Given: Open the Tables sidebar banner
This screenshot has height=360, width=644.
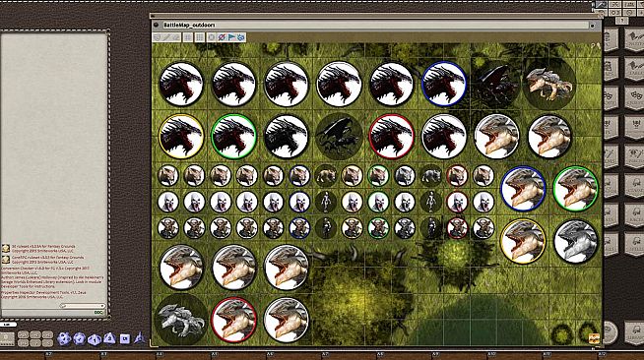Looking at the screenshot, I should pyautogui.click(x=634, y=68).
